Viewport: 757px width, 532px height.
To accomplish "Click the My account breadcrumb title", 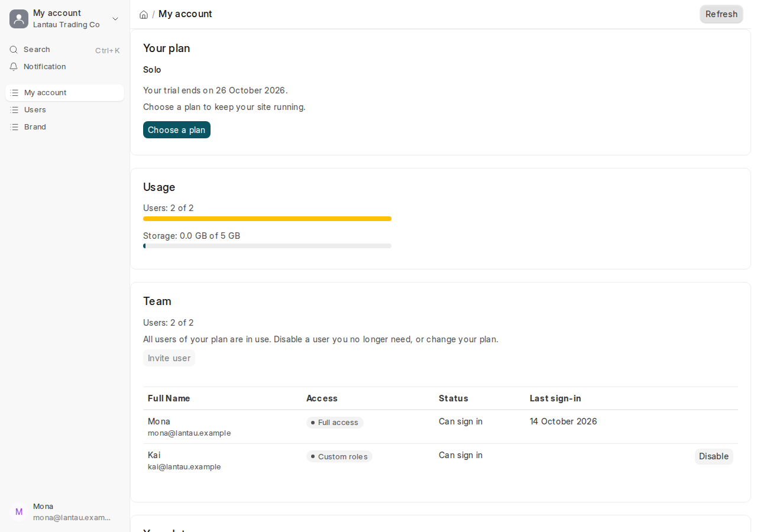I will tap(185, 14).
